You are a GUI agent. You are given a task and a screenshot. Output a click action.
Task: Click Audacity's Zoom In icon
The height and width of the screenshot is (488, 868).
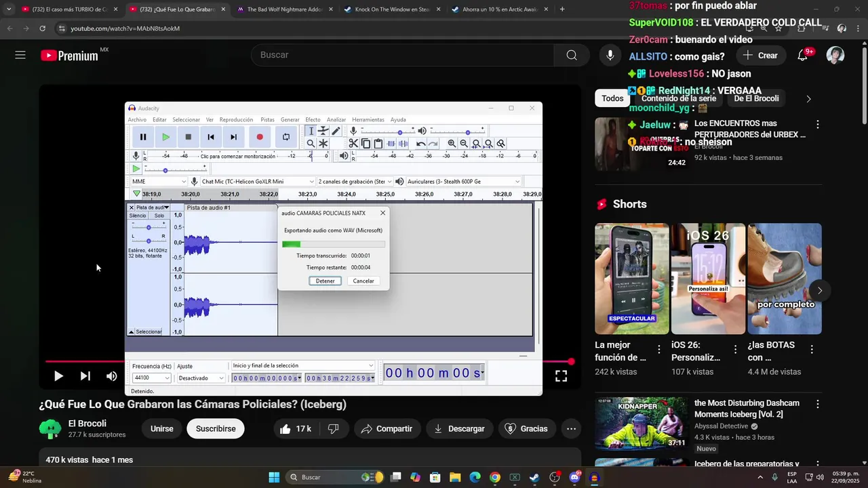pos(452,144)
